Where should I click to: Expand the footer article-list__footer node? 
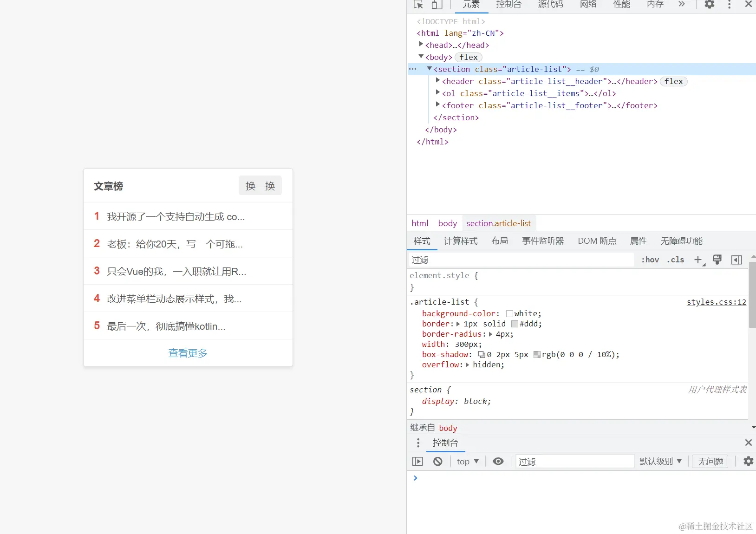(x=437, y=104)
